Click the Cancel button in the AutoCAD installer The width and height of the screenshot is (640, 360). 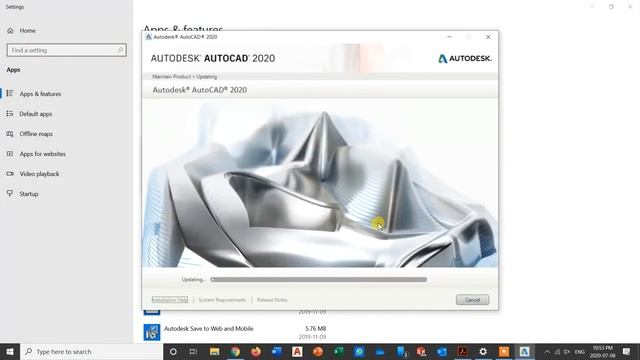(x=472, y=300)
